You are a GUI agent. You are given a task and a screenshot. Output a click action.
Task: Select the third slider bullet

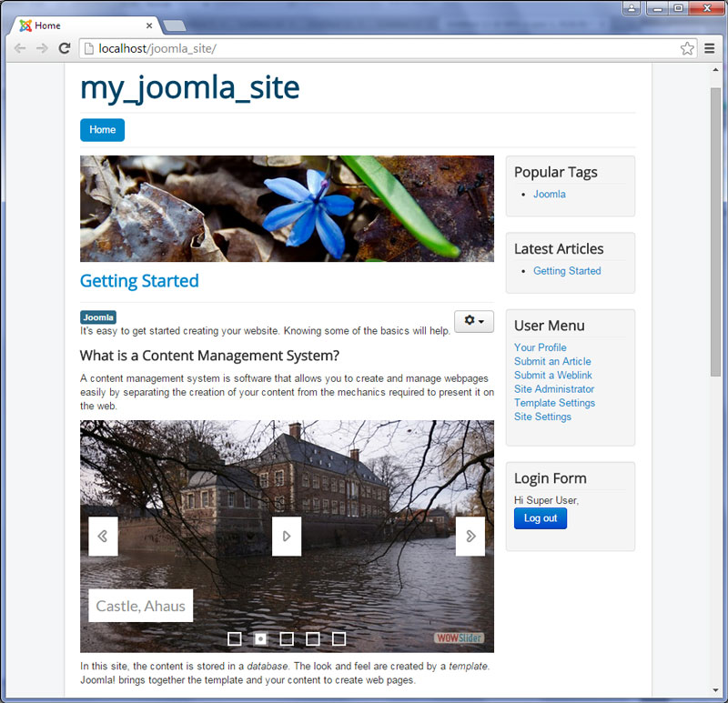tap(287, 639)
